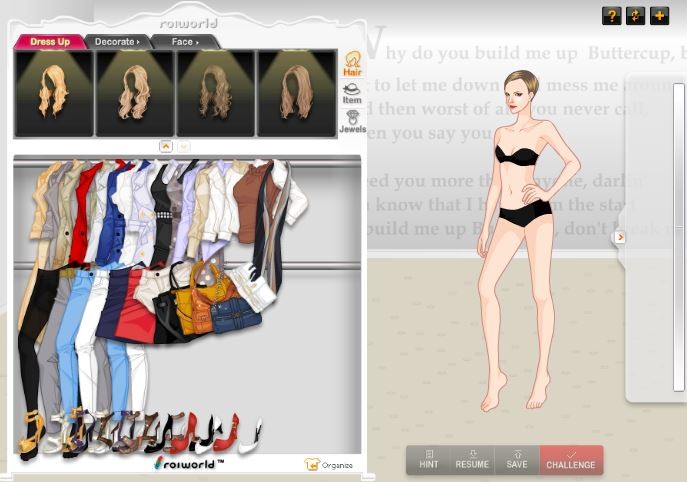This screenshot has height=482, width=687.
Task: Open the Decorate tab
Action: pyautogui.click(x=116, y=42)
